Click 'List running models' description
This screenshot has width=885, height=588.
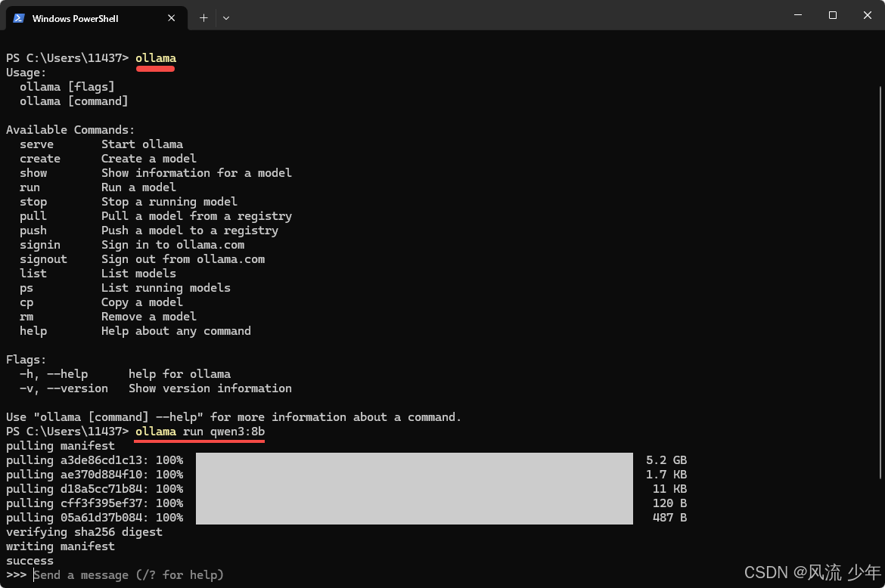point(166,288)
